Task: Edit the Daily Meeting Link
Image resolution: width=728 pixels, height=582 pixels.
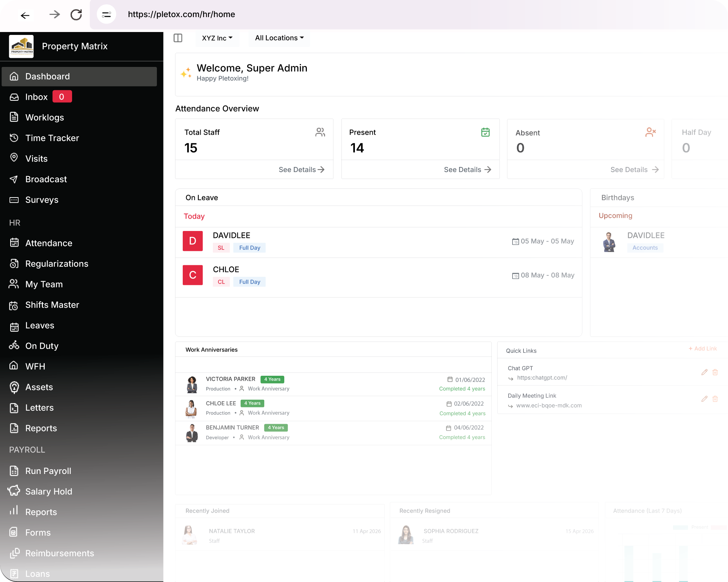Action: coord(704,399)
